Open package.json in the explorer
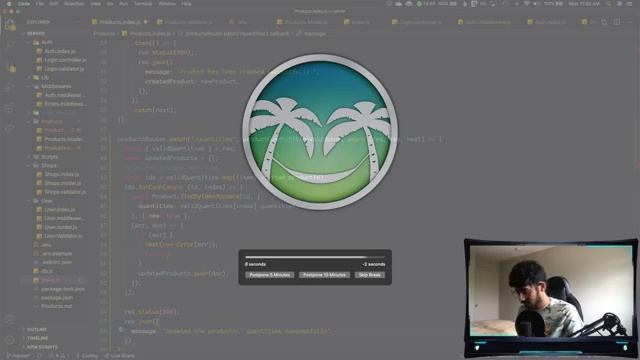The image size is (640, 360). (x=57, y=298)
